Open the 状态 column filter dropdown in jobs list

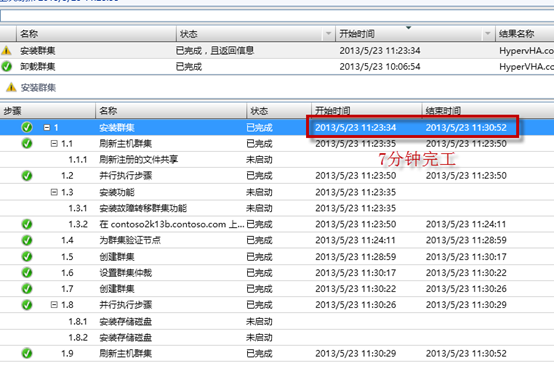[x=328, y=34]
